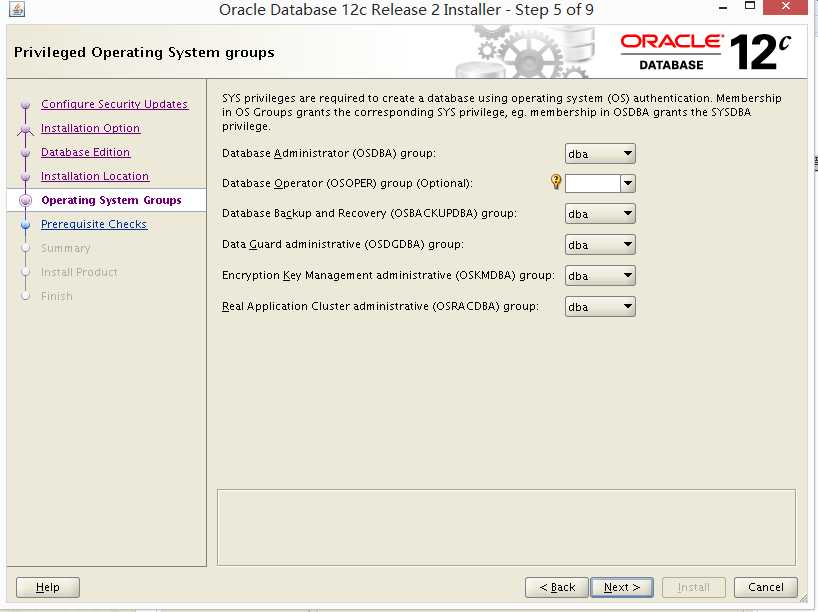This screenshot has width=818, height=612.
Task: Minimize the installer window
Action: pos(723,7)
